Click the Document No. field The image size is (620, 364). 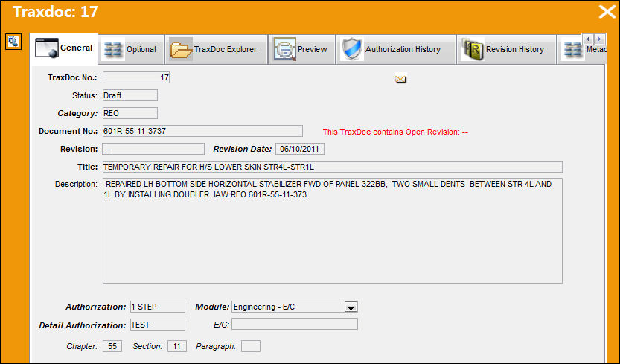click(x=202, y=131)
